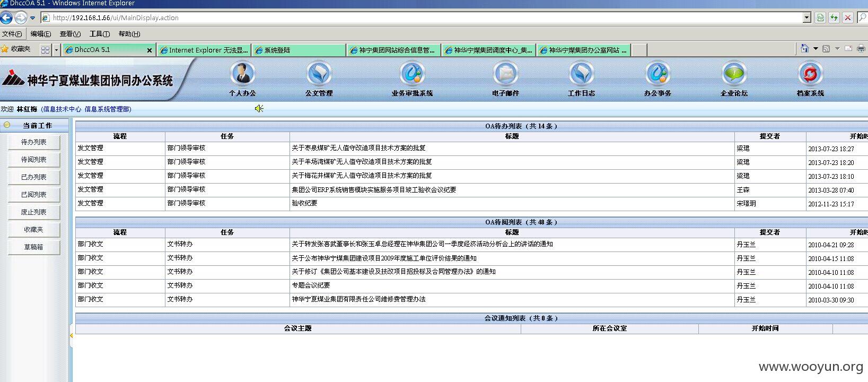Open 关于公布神华宁煤集团建设项目2009 notice
This screenshot has height=382, width=868.
(384, 258)
